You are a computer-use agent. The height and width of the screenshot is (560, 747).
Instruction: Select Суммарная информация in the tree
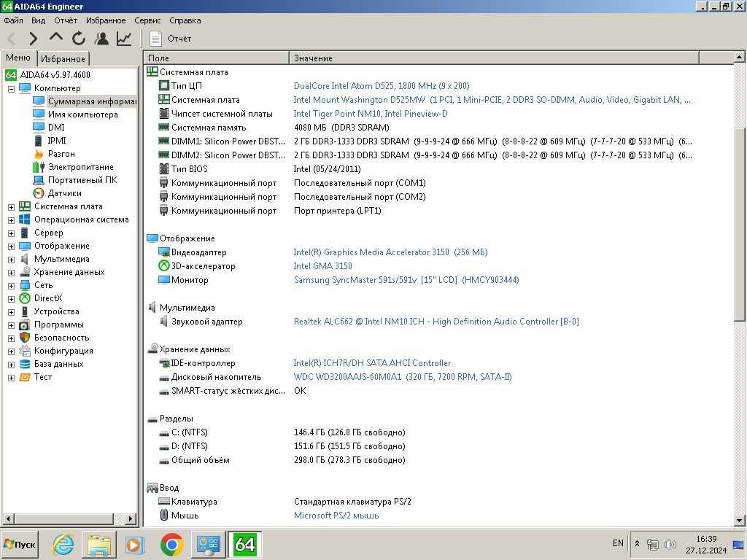tap(85, 101)
